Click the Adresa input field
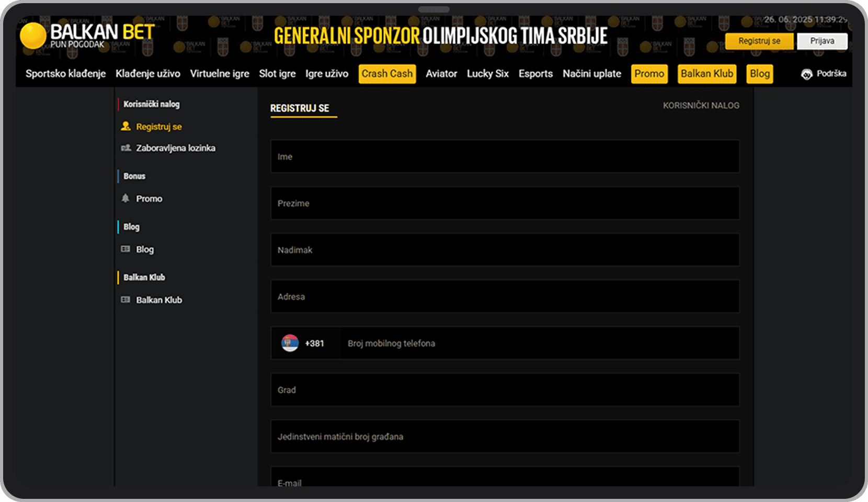 pyautogui.click(x=505, y=296)
